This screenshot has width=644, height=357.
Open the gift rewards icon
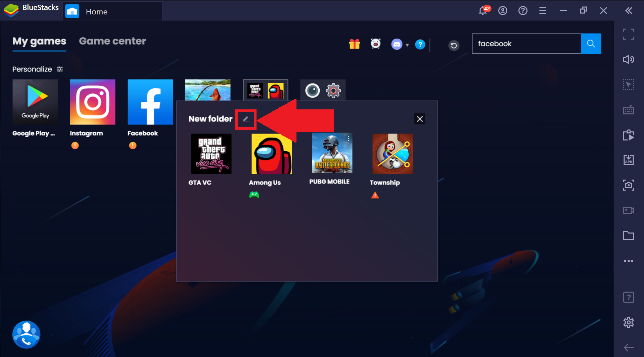coord(354,44)
